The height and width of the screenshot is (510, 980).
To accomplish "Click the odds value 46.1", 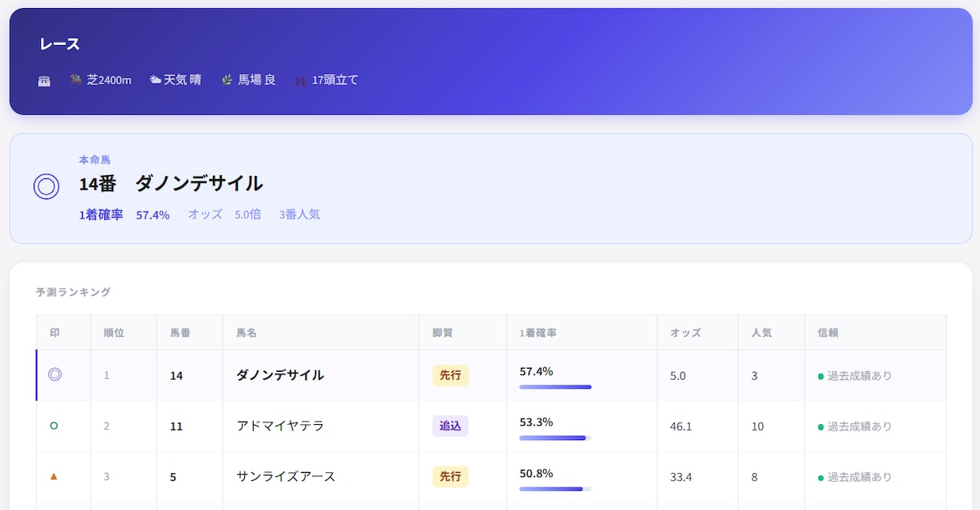I will pyautogui.click(x=681, y=426).
